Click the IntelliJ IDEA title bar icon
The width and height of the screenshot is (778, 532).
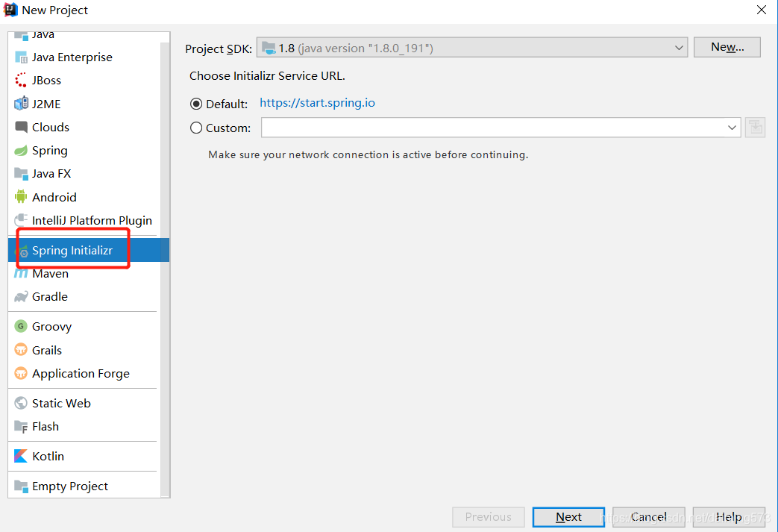pos(10,10)
